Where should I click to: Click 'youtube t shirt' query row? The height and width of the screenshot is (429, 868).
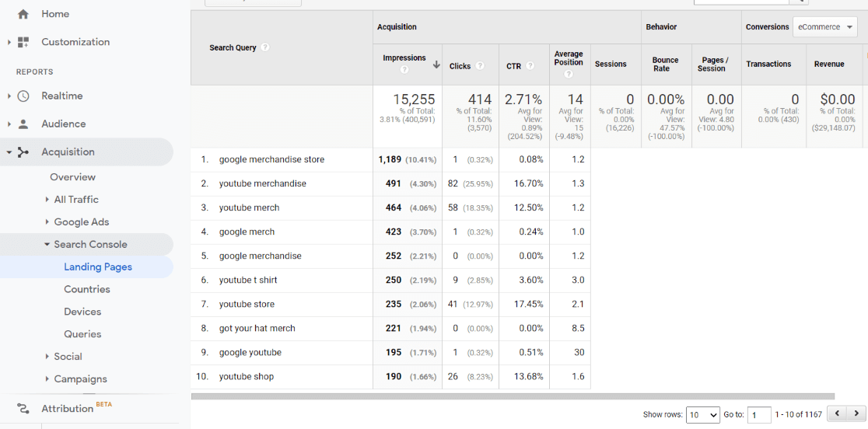[x=248, y=281]
